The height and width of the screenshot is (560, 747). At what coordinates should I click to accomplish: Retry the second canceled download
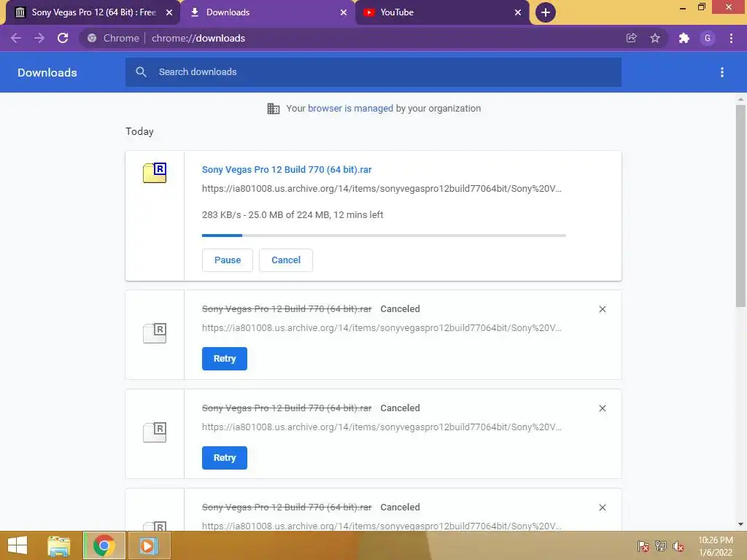(x=225, y=458)
